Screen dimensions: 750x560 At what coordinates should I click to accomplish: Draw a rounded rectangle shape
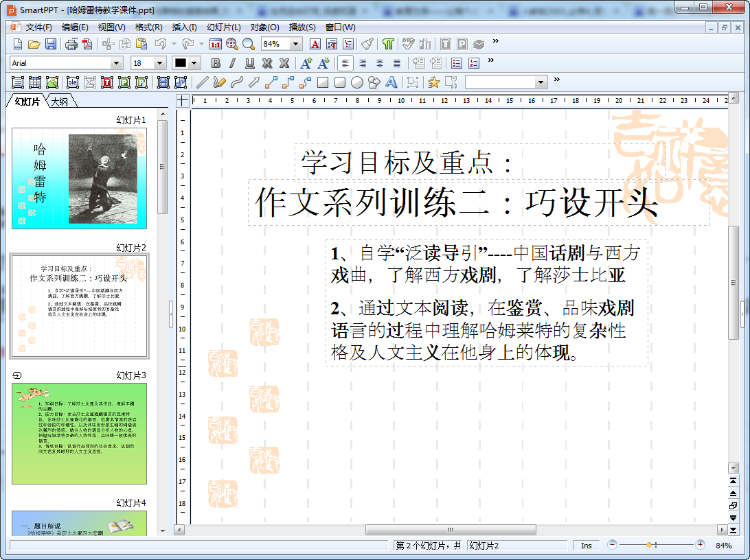click(340, 82)
